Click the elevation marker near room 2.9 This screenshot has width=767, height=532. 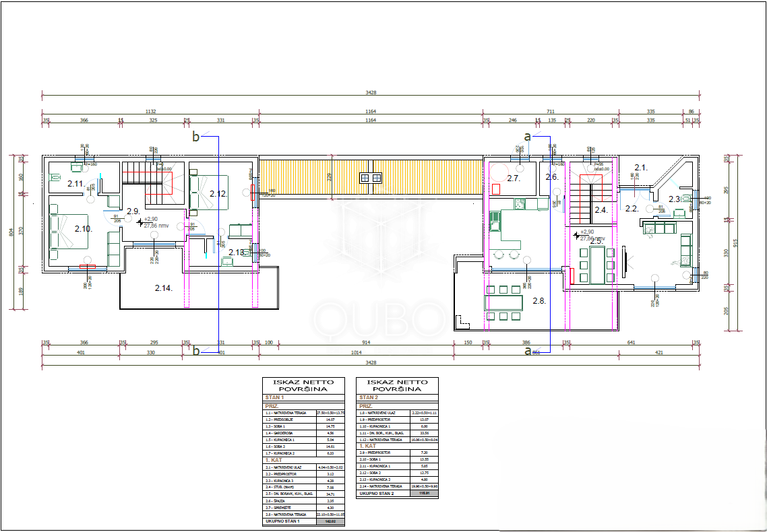pyautogui.click(x=140, y=221)
